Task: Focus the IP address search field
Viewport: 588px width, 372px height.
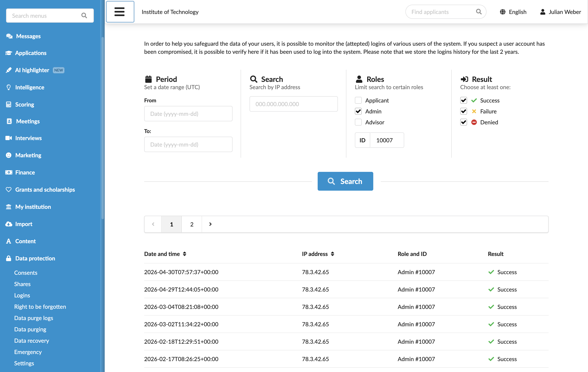Action: click(294, 104)
